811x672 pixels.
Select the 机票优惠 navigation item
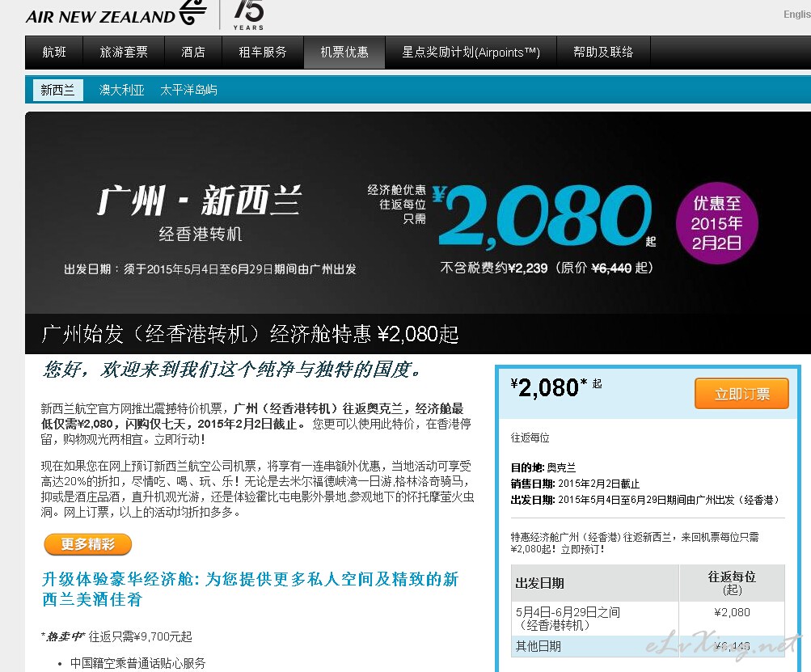[x=344, y=53]
